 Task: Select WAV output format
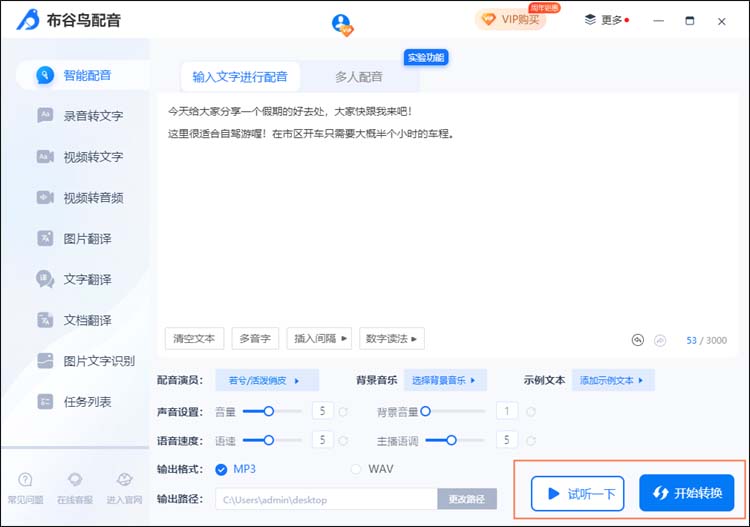(356, 470)
